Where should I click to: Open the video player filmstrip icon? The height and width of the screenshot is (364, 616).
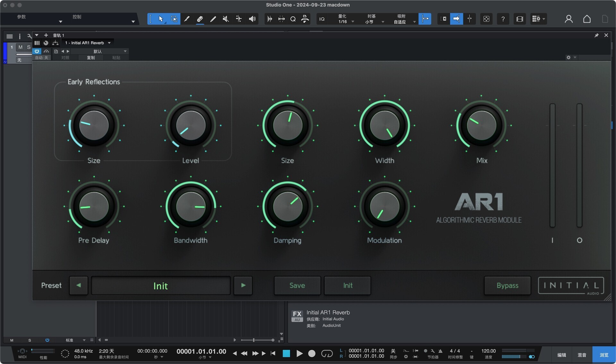tap(519, 19)
